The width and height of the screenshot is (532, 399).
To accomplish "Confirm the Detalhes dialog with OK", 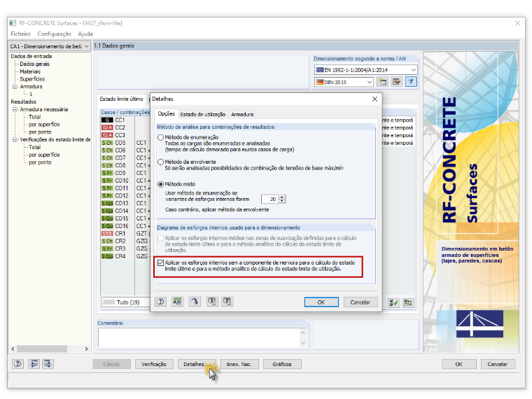I will 321,302.
